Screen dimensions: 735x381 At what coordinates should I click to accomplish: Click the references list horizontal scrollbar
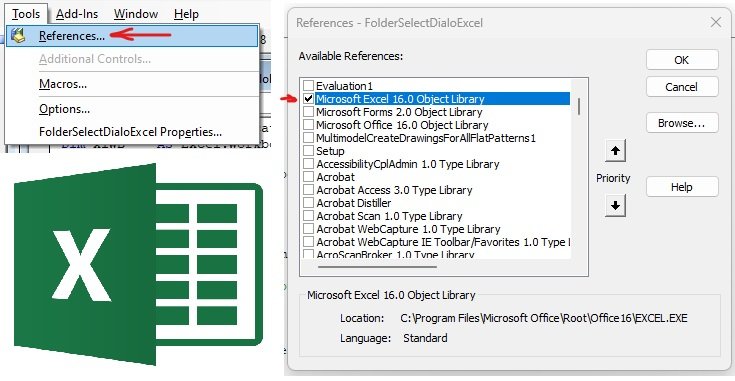377,267
